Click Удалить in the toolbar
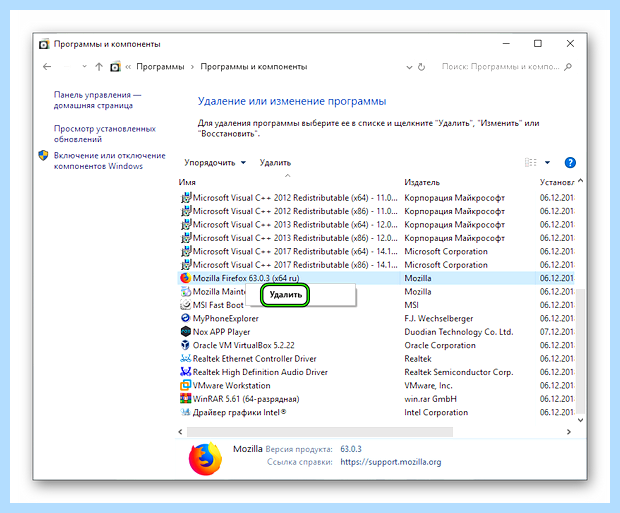Screen dimensions: 620x513 click(x=275, y=163)
